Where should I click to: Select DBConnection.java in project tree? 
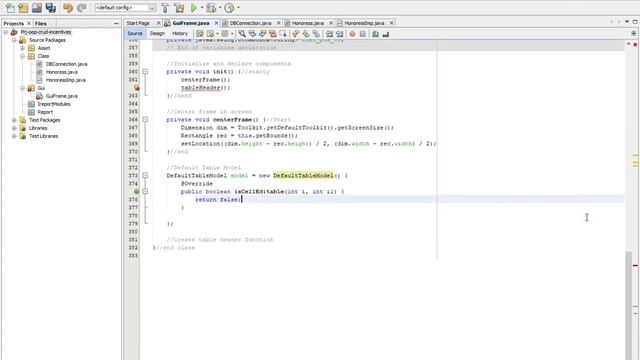(x=66, y=64)
